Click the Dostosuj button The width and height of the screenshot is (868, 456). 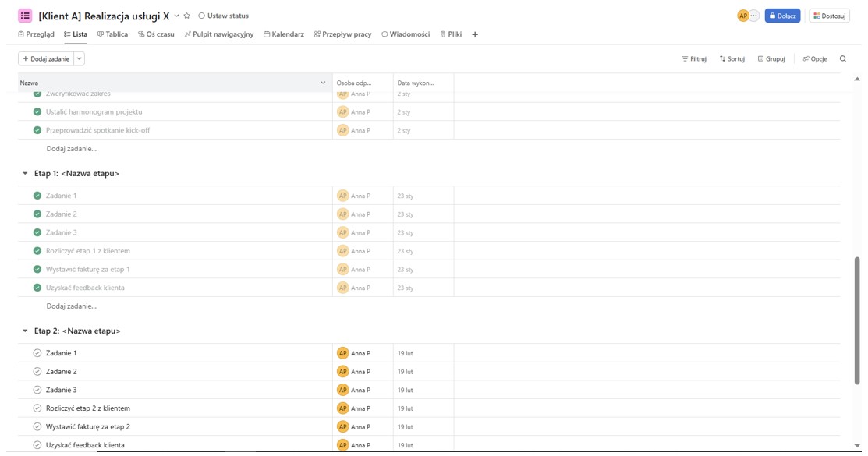tap(829, 16)
